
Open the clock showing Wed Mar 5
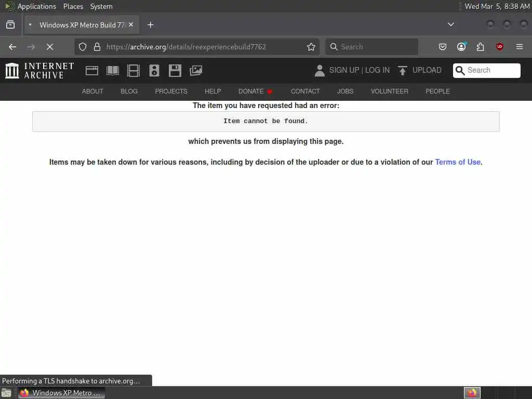(497, 6)
